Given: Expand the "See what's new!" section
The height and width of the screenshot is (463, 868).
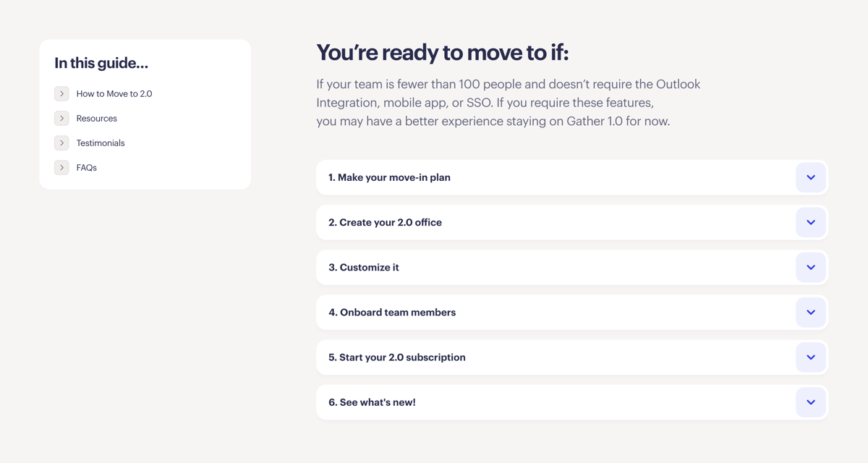Looking at the screenshot, I should 811,402.
